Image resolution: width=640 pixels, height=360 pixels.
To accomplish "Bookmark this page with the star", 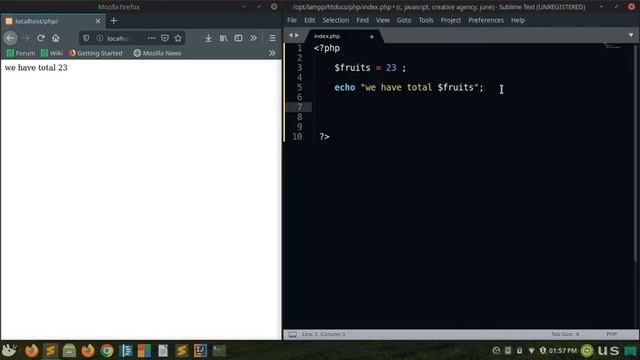I will pyautogui.click(x=178, y=38).
